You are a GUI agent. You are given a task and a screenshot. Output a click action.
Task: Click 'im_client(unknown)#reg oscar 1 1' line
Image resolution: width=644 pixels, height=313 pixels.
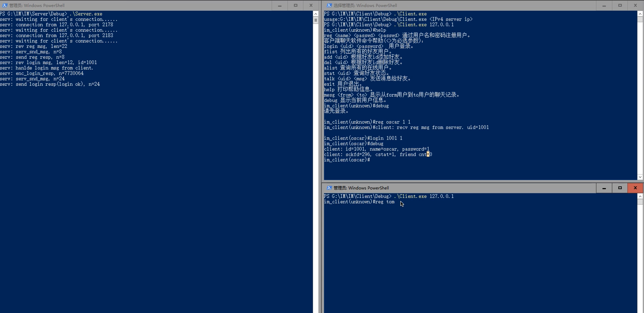coord(367,122)
